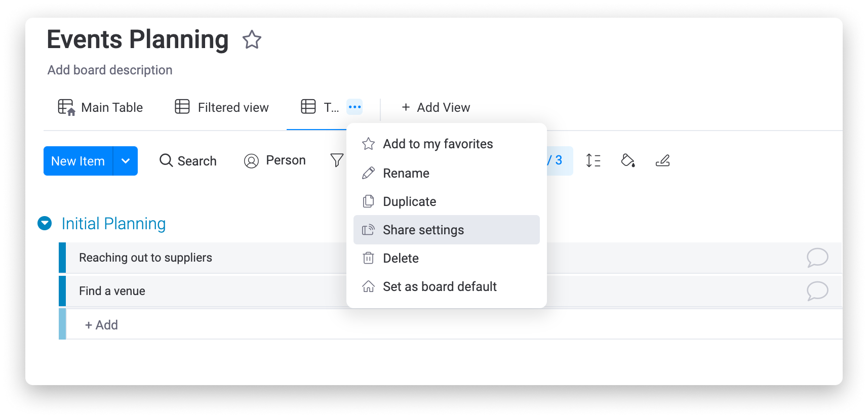The width and height of the screenshot is (868, 418).
Task: Click the New Item button
Action: point(78,161)
